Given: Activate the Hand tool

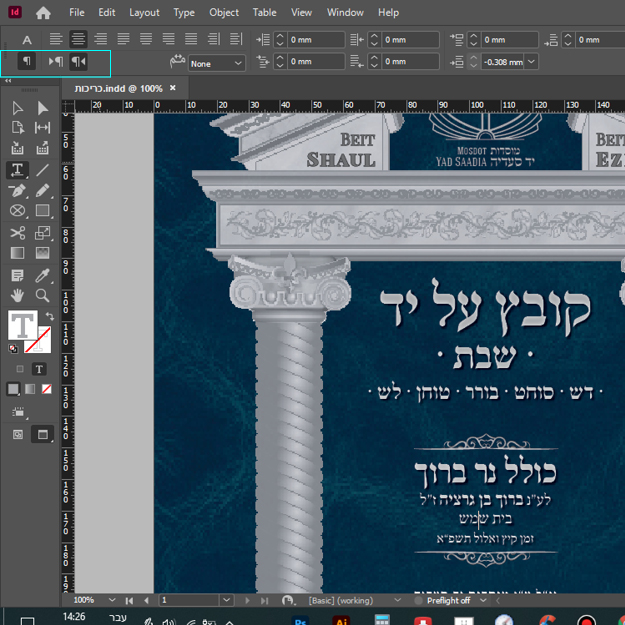Looking at the screenshot, I should (17, 296).
